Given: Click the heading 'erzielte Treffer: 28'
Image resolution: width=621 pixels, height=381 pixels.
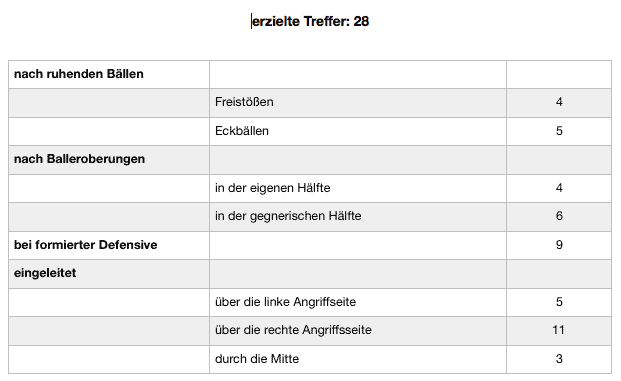Looking at the screenshot, I should coord(310,21).
